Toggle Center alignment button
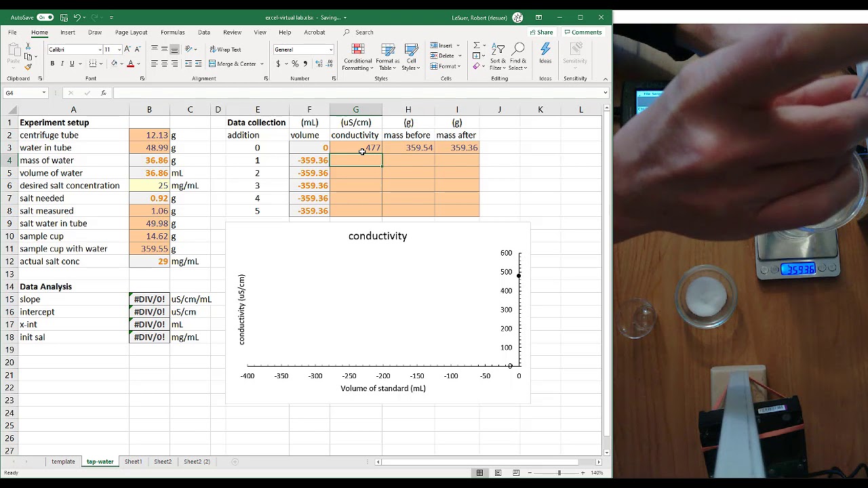Viewport: 868px width, 488px height. (165, 64)
